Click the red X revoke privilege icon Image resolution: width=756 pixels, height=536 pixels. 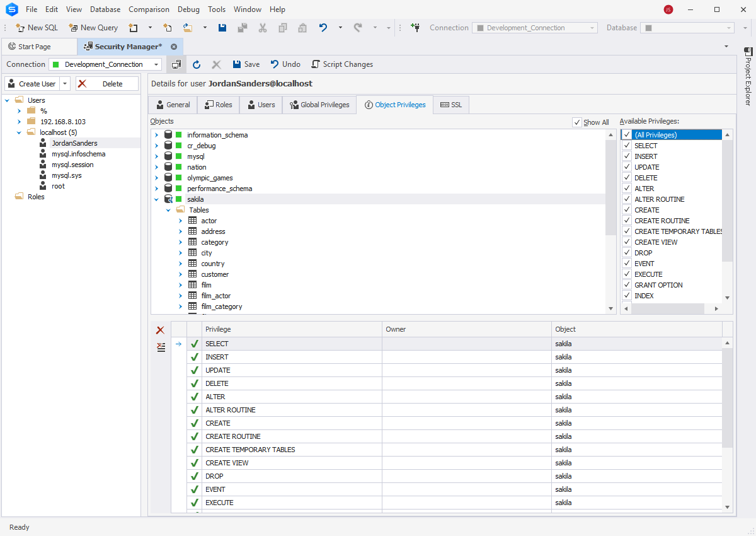coord(160,330)
